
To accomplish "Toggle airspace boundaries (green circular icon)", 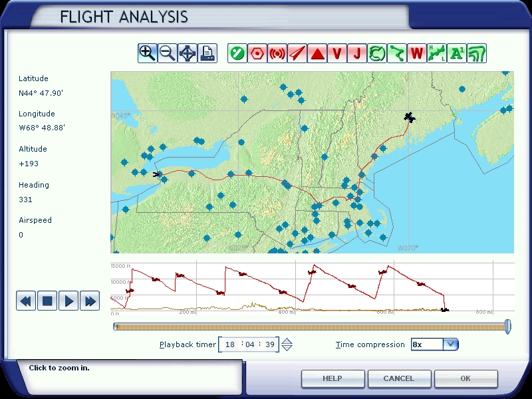I will [x=376, y=53].
